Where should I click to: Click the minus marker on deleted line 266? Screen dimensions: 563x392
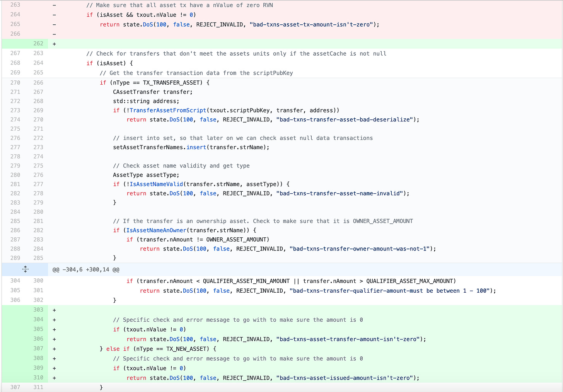click(54, 34)
